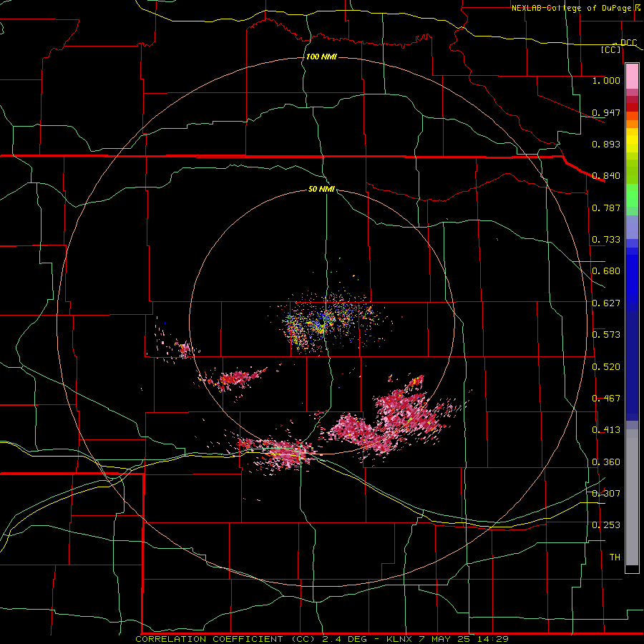This screenshot has width=644, height=644.
Task: Pick the red color bar segment
Action: point(632,107)
